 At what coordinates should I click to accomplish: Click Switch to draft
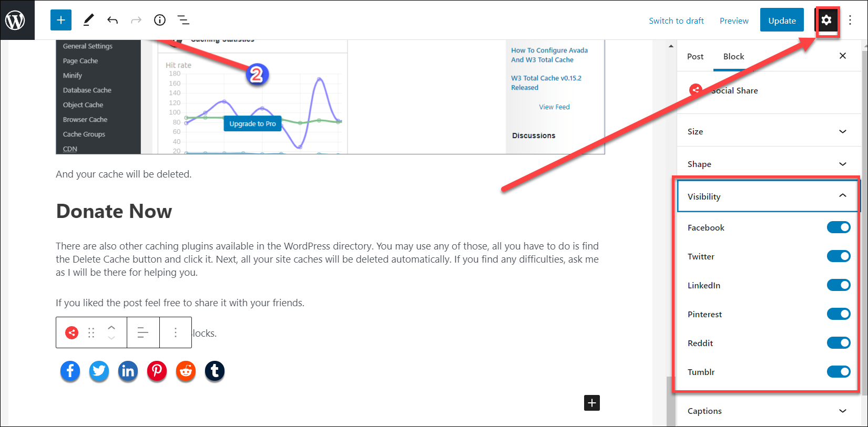676,20
